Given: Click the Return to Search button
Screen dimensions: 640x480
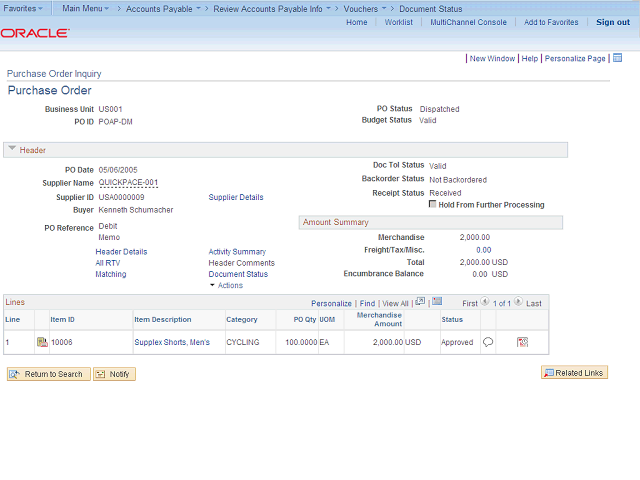Looking at the screenshot, I should click(x=49, y=374).
